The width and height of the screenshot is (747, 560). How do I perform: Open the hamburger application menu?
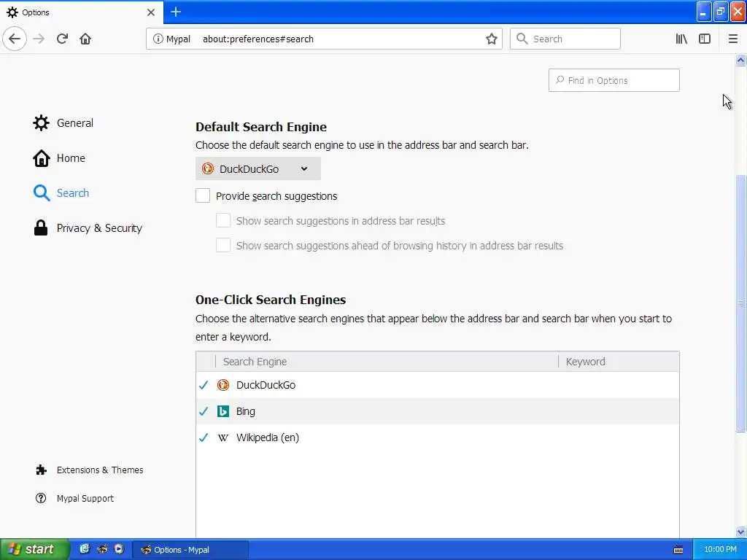[x=732, y=39]
